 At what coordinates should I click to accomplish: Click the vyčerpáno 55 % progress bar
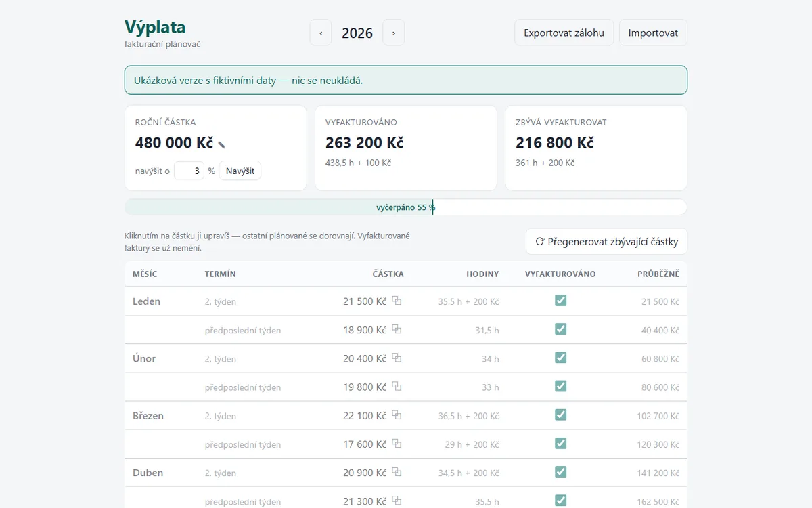tap(406, 207)
